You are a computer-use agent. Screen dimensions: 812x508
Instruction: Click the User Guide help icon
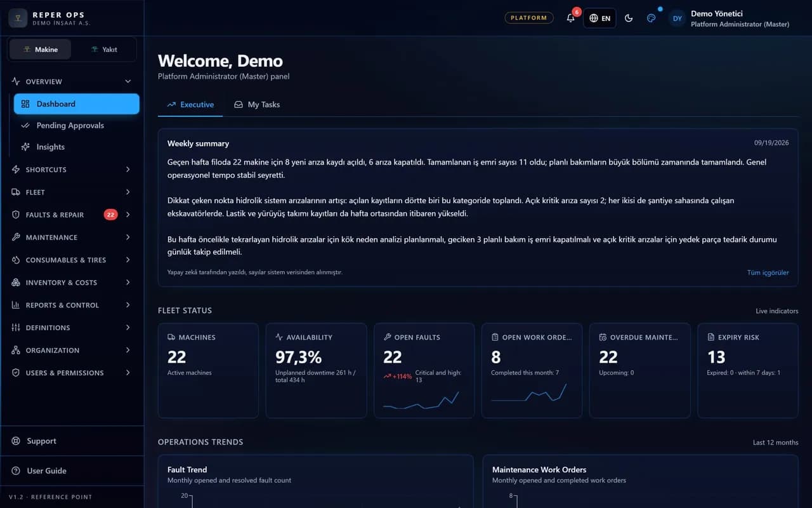pyautogui.click(x=16, y=471)
